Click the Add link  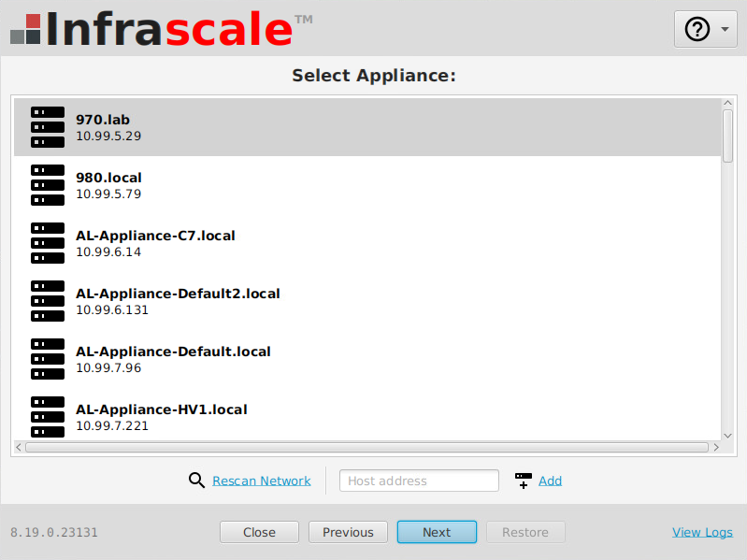pos(550,481)
